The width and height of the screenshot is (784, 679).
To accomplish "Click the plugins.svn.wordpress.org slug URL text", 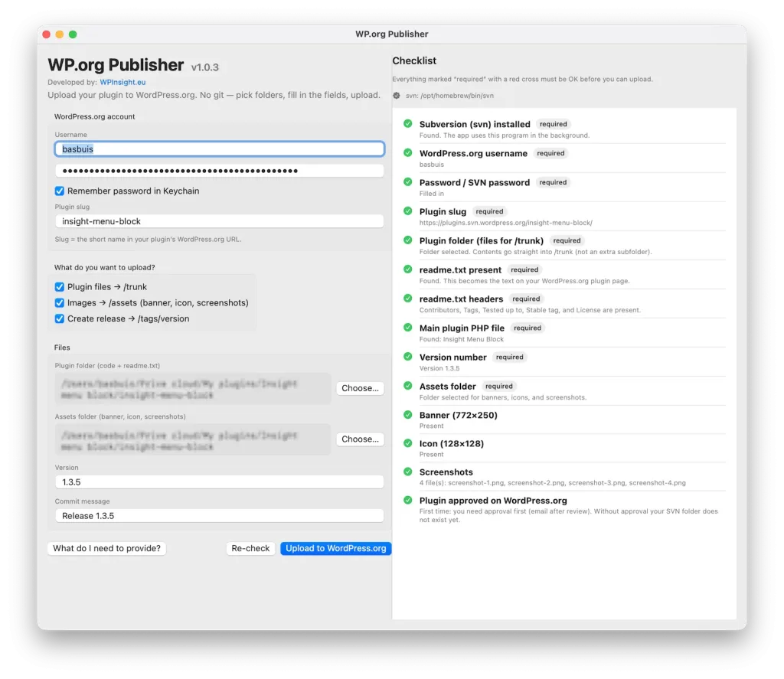I will pyautogui.click(x=505, y=223).
